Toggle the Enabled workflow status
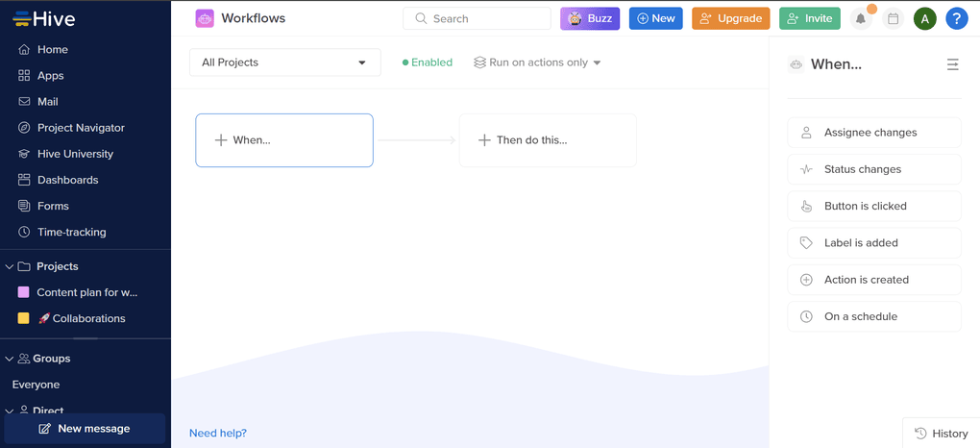The image size is (980, 448). pyautogui.click(x=428, y=62)
